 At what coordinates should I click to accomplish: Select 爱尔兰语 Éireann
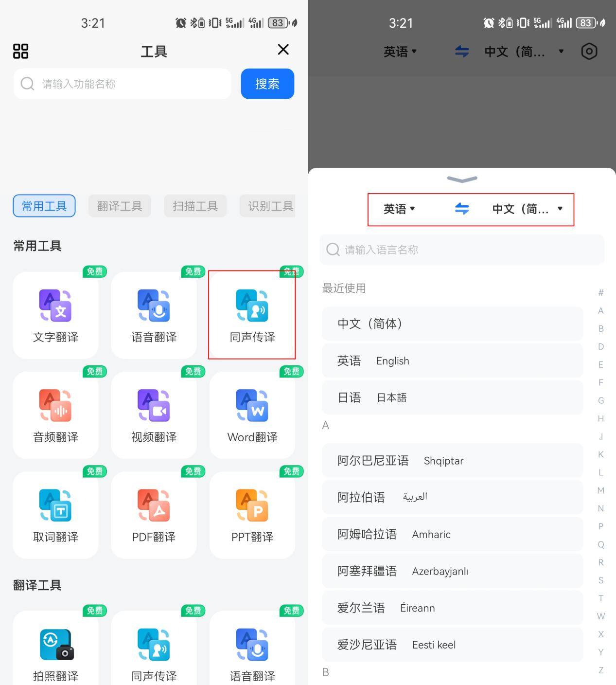pyautogui.click(x=452, y=608)
